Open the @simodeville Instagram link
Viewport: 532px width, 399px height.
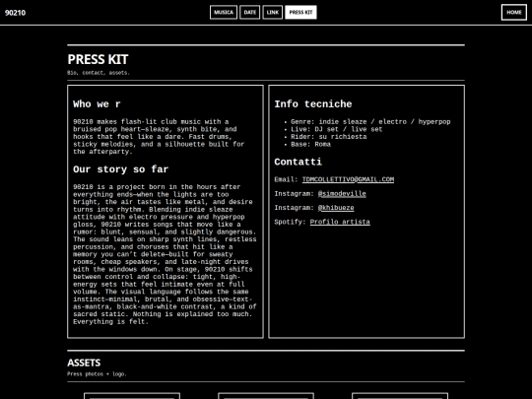tap(342, 194)
